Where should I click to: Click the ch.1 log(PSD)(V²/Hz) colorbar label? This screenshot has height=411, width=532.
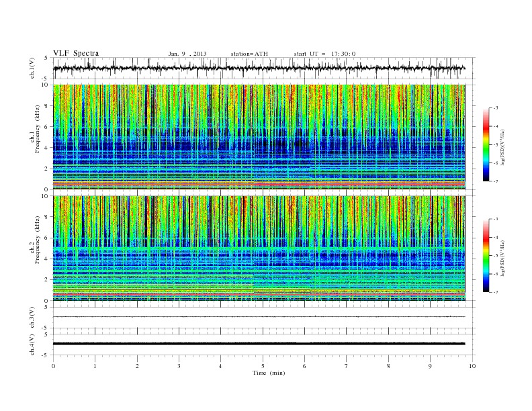coord(503,147)
